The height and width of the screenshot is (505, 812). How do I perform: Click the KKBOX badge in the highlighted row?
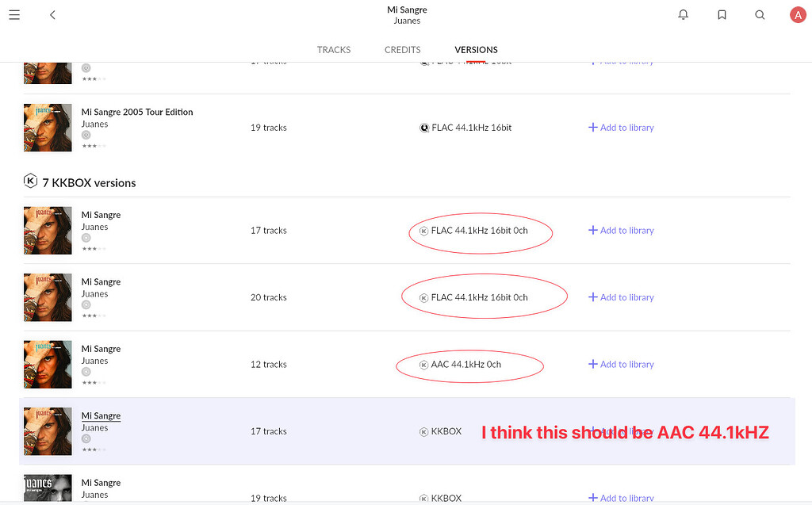[x=440, y=431]
